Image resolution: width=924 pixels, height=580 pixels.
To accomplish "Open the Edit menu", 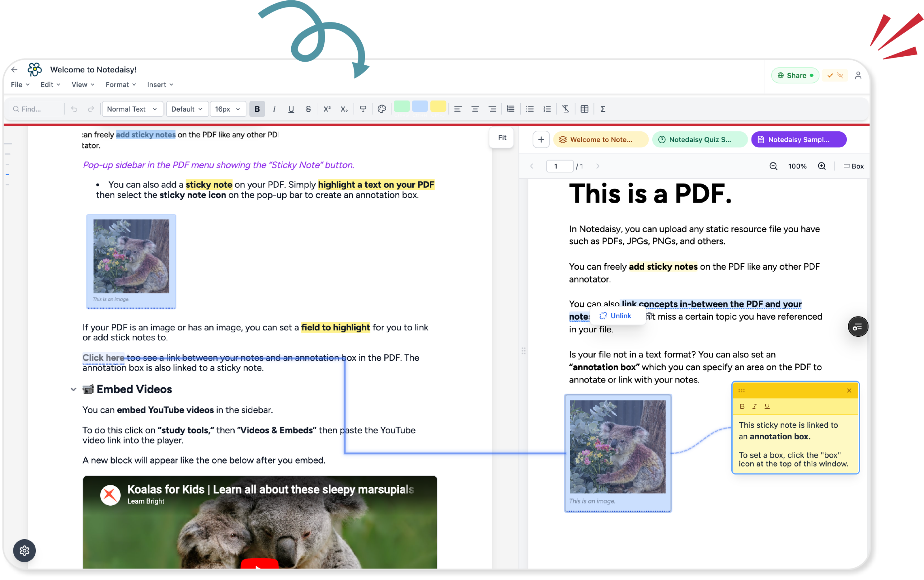I will 50,84.
